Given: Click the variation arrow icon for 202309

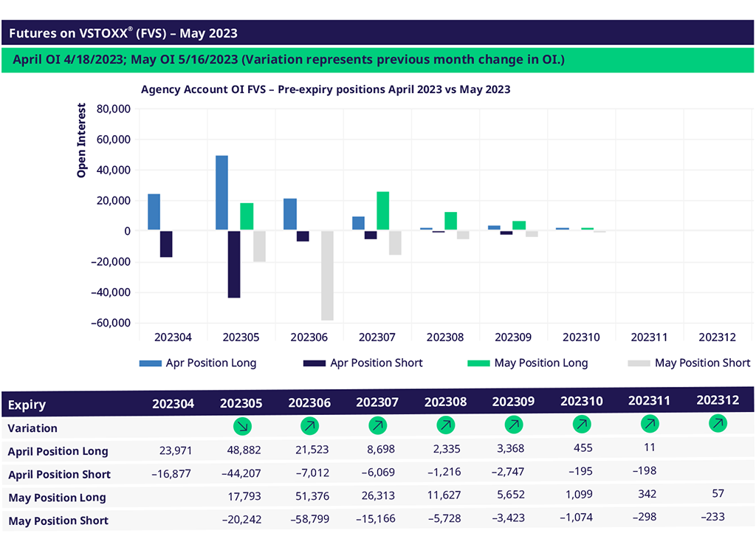Looking at the screenshot, I should pyautogui.click(x=513, y=426).
